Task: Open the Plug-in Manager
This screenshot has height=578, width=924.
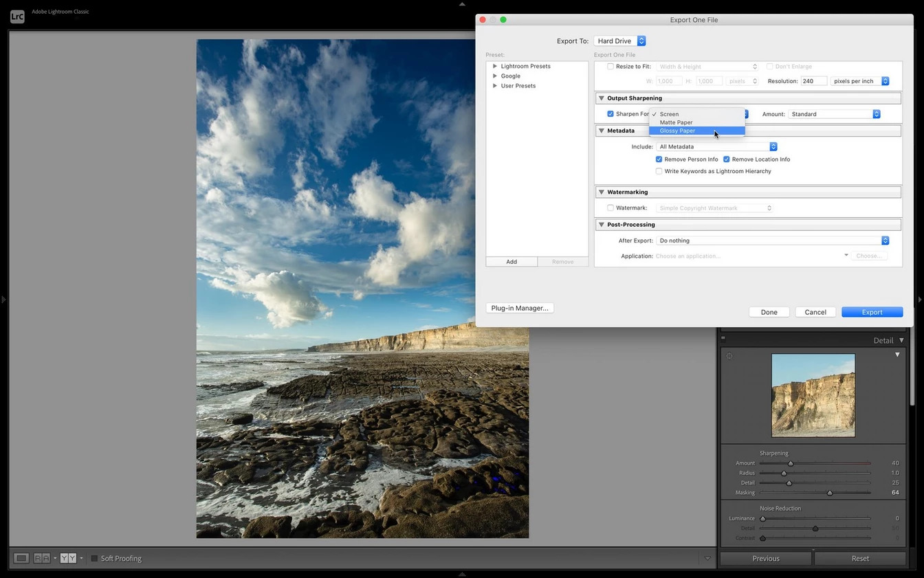Action: pos(520,308)
